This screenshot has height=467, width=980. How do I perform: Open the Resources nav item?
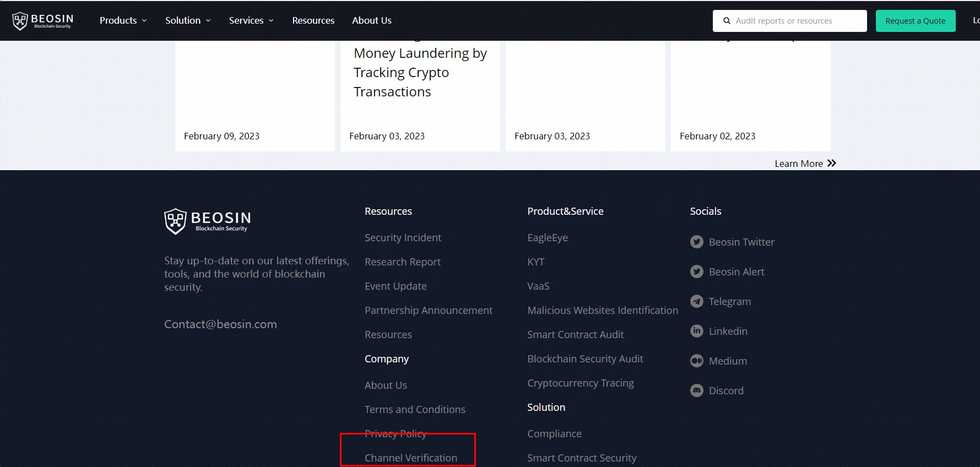point(313,20)
